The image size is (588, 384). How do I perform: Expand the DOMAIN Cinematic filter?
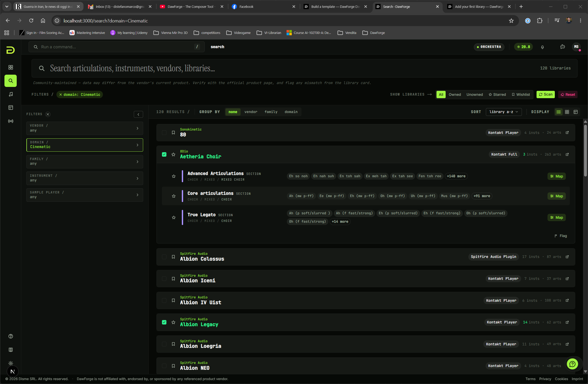click(85, 145)
